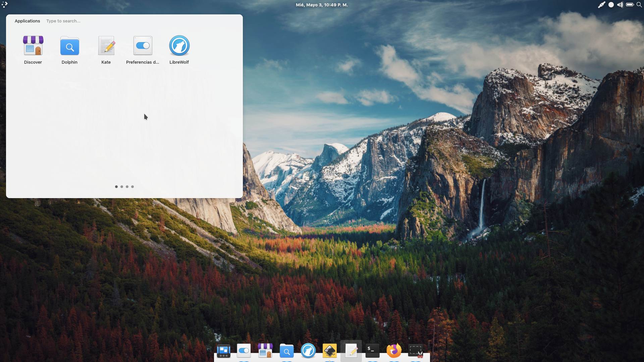Image resolution: width=644 pixels, height=362 pixels.
Task: Open Preferencias del sistema in the launcher
Action: pos(143,50)
